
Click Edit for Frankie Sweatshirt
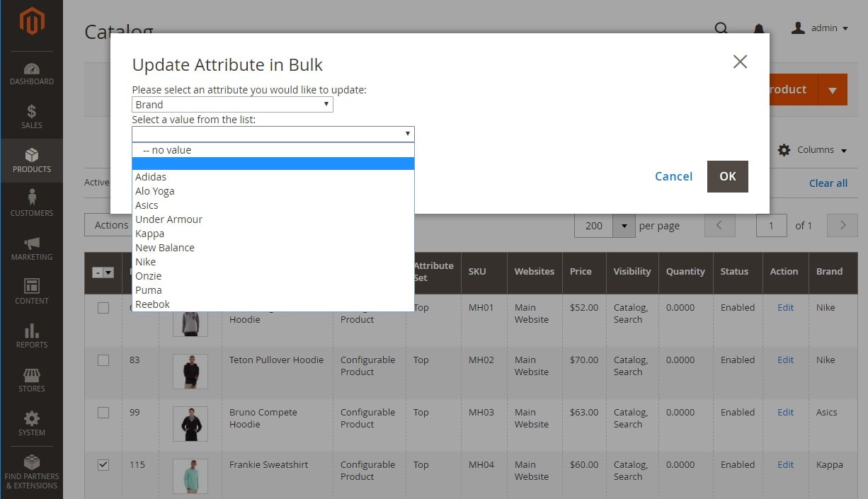(786, 465)
